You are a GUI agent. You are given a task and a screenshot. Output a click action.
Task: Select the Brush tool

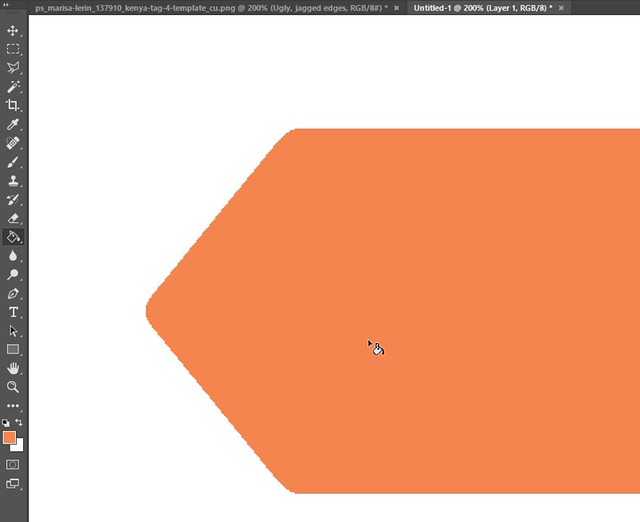(13, 162)
